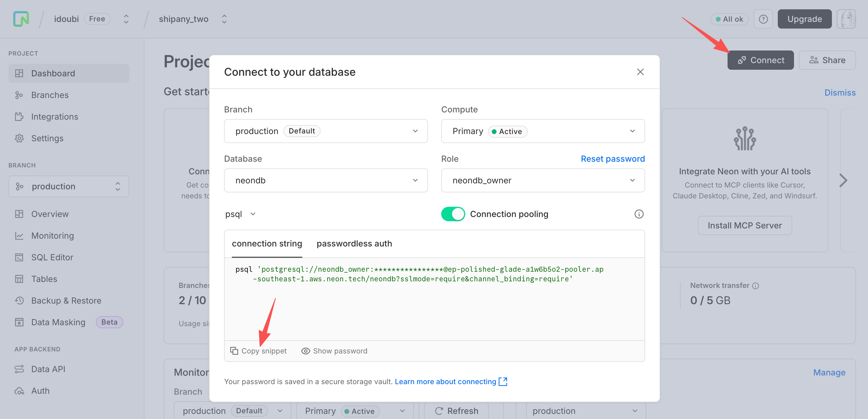Viewport: 868px width, 419px height.
Task: Open the Role neondb_owner dropdown
Action: pyautogui.click(x=543, y=181)
